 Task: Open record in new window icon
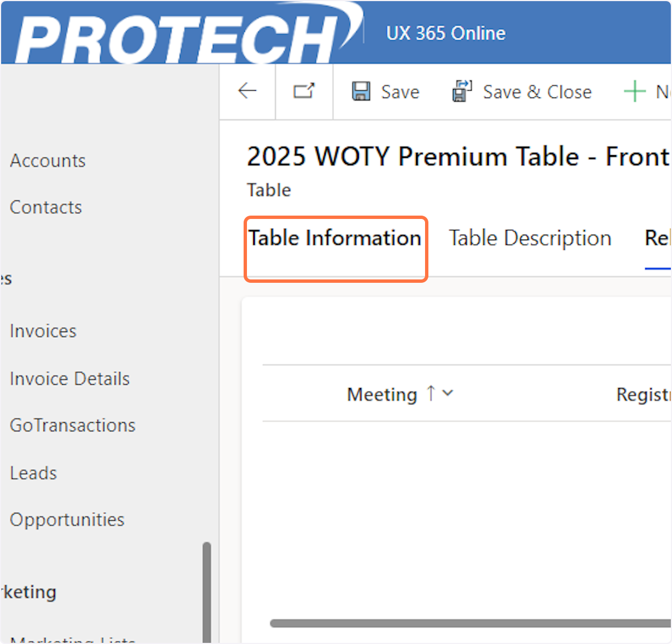point(304,91)
